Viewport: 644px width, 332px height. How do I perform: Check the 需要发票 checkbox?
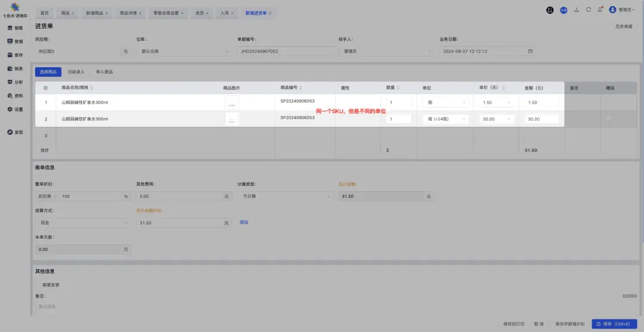click(x=38, y=285)
